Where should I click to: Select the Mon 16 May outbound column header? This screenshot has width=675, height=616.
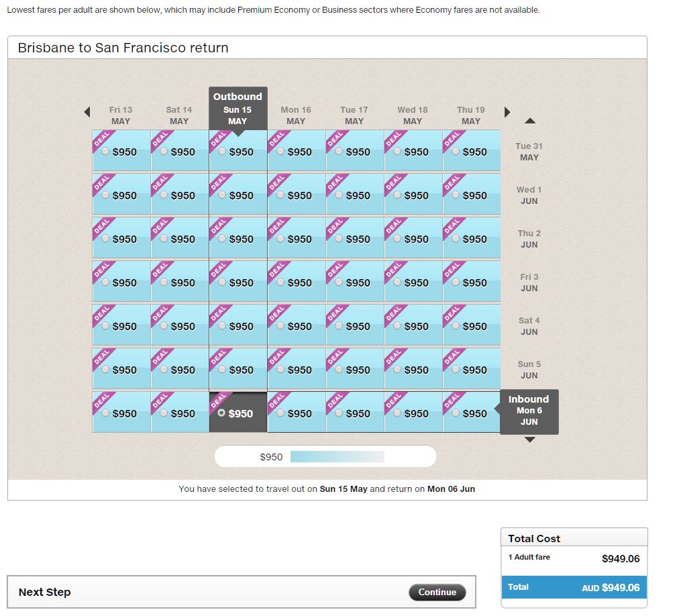296,115
